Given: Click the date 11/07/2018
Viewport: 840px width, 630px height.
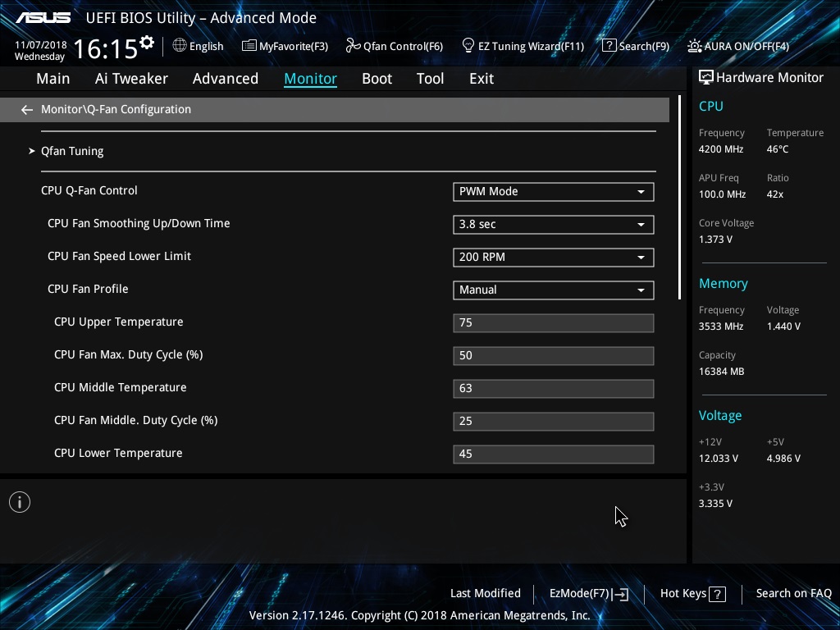Looking at the screenshot, I should pyautogui.click(x=41, y=45).
